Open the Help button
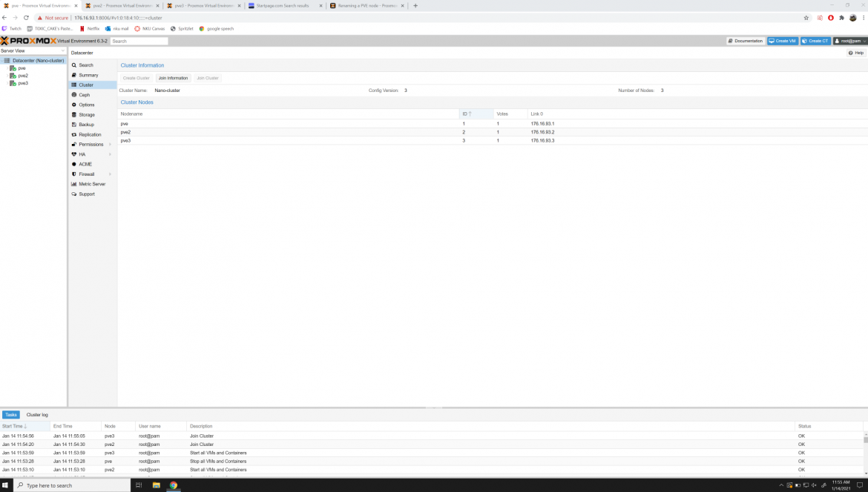868x492 pixels. click(x=856, y=53)
